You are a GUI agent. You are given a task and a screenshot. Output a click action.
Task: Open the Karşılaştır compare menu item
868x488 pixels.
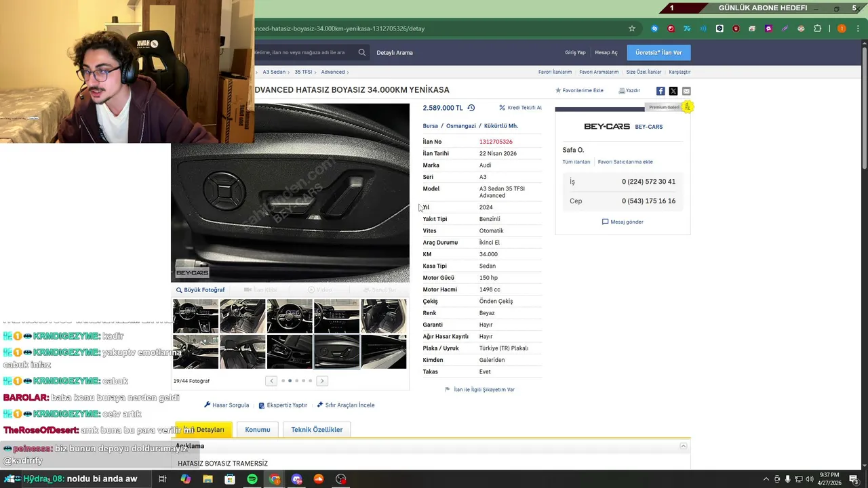679,72
